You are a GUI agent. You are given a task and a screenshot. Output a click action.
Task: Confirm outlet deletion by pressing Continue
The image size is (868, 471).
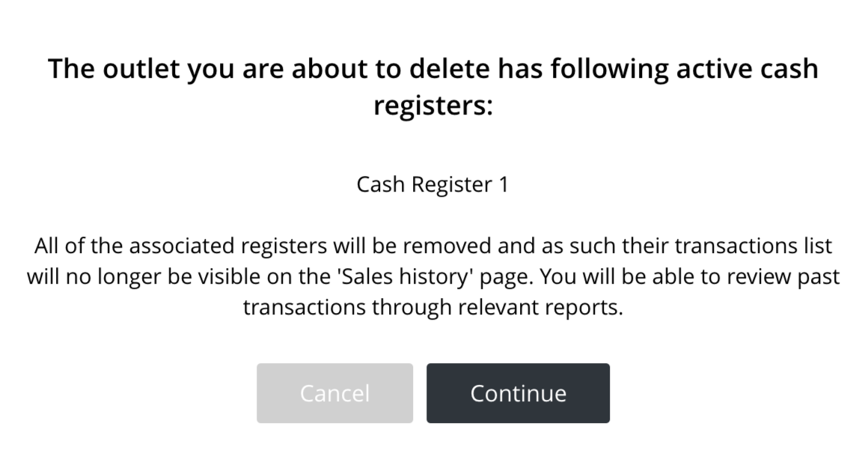point(518,393)
